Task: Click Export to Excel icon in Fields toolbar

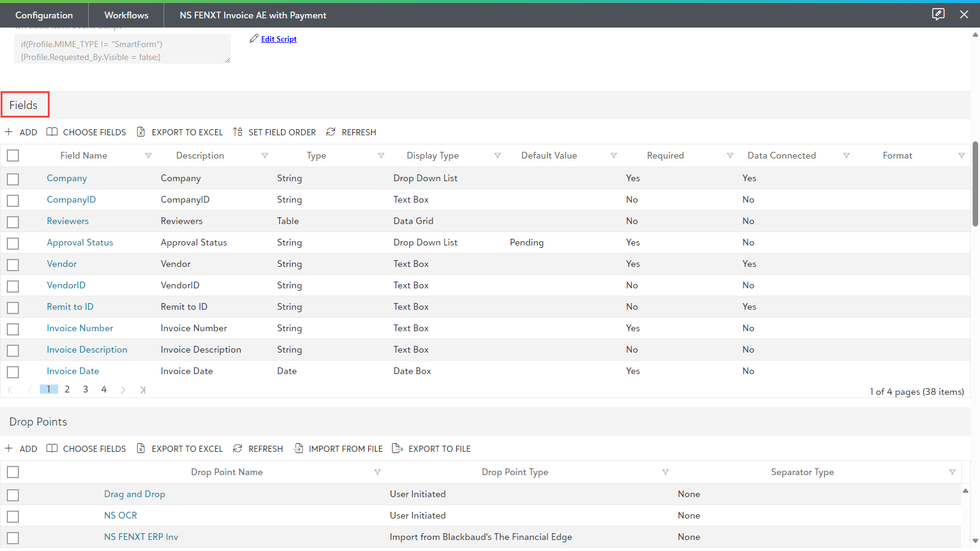Action: (141, 132)
